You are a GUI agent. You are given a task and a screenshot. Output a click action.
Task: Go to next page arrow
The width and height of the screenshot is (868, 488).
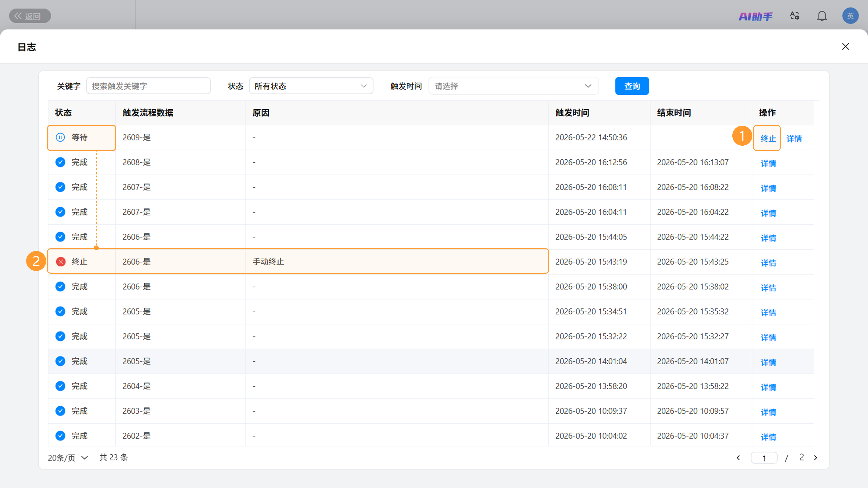pyautogui.click(x=815, y=458)
